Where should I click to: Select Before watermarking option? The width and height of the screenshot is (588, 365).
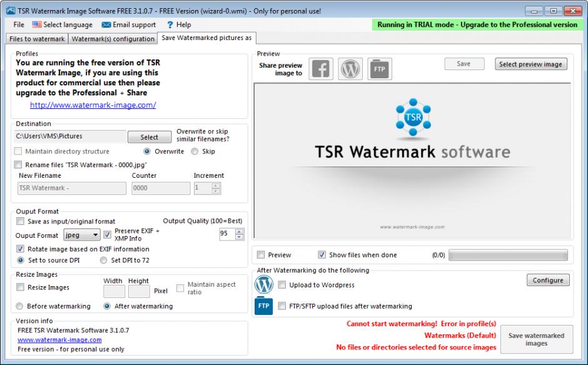(19, 306)
